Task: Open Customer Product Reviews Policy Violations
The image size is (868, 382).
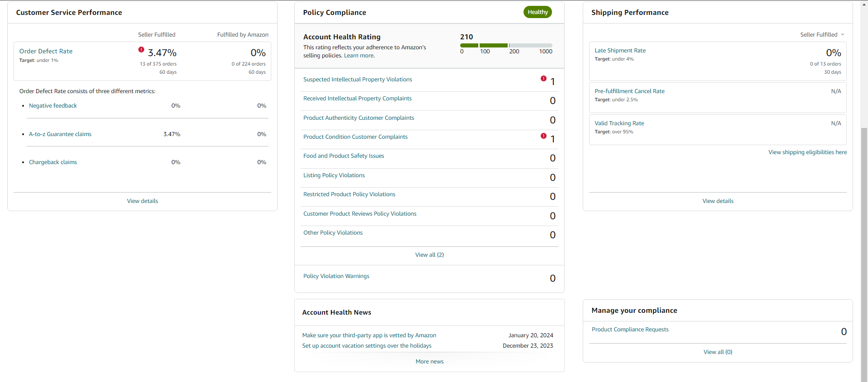Action: click(x=360, y=214)
